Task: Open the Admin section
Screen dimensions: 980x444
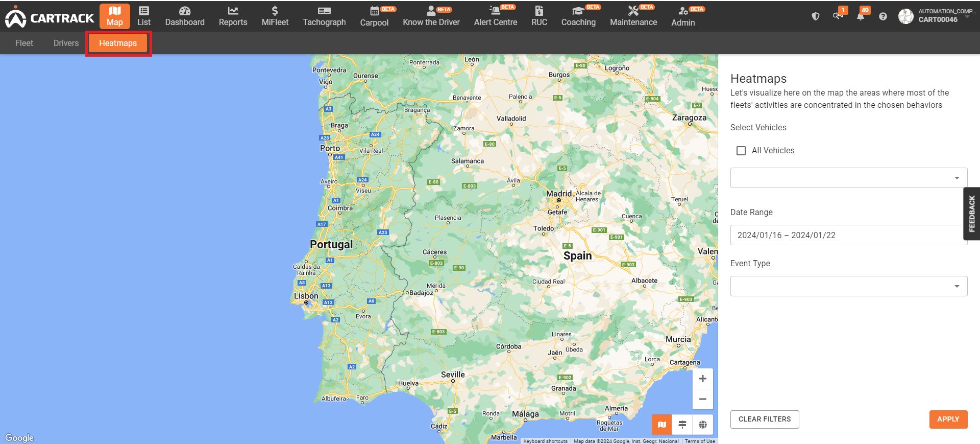Action: point(683,16)
